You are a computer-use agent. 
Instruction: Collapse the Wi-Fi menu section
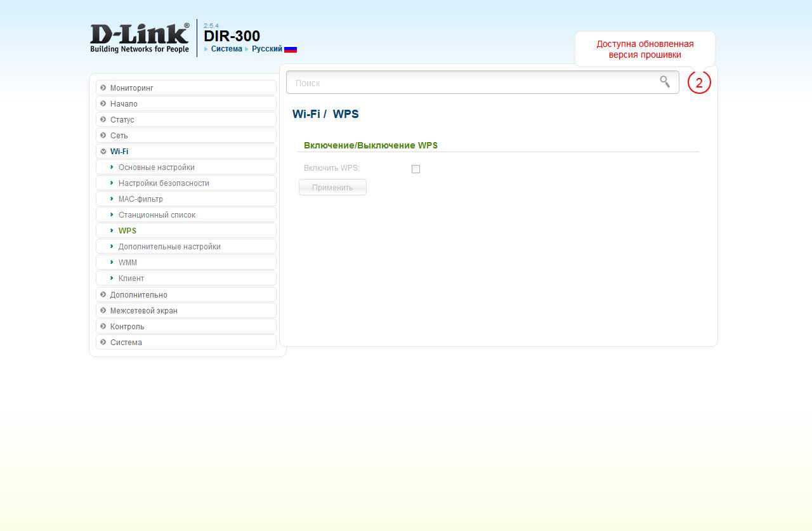186,151
